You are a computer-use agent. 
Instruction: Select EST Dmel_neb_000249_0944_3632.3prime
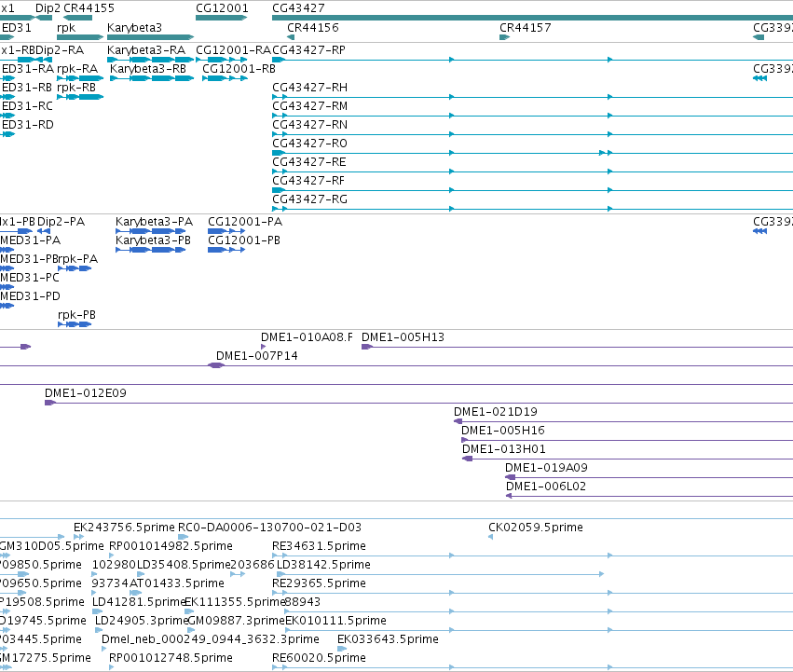coord(104,649)
